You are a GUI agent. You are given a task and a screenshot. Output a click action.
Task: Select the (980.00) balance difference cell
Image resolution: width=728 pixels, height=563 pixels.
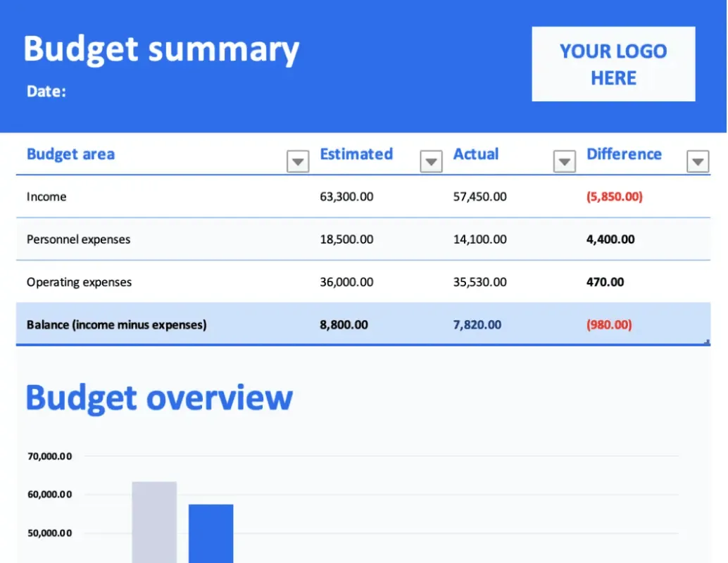point(609,325)
